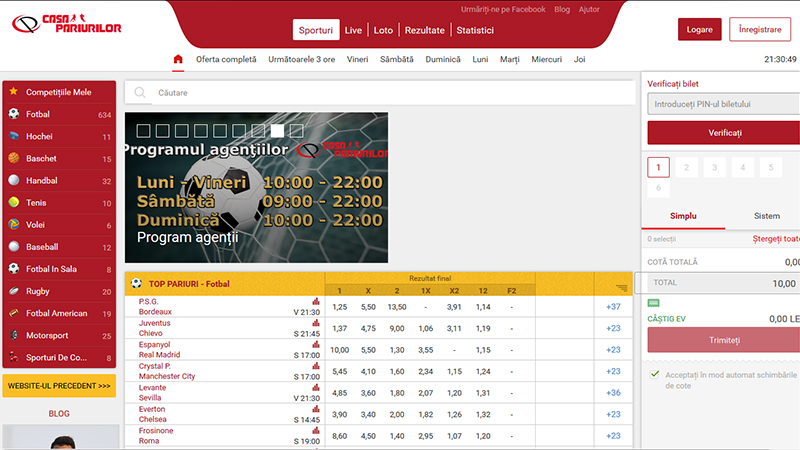The width and height of the screenshot is (800, 450).
Task: Select the Rugby ball icon
Action: click(x=14, y=291)
